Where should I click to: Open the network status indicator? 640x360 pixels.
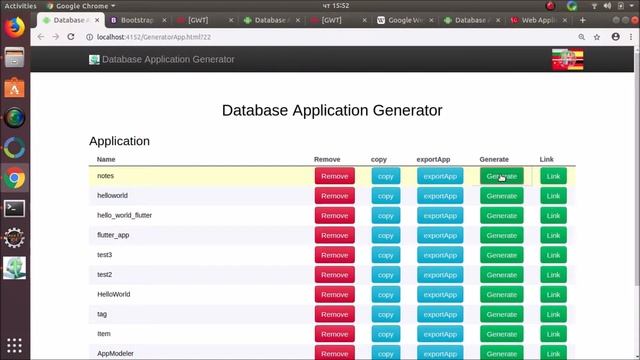(594, 6)
